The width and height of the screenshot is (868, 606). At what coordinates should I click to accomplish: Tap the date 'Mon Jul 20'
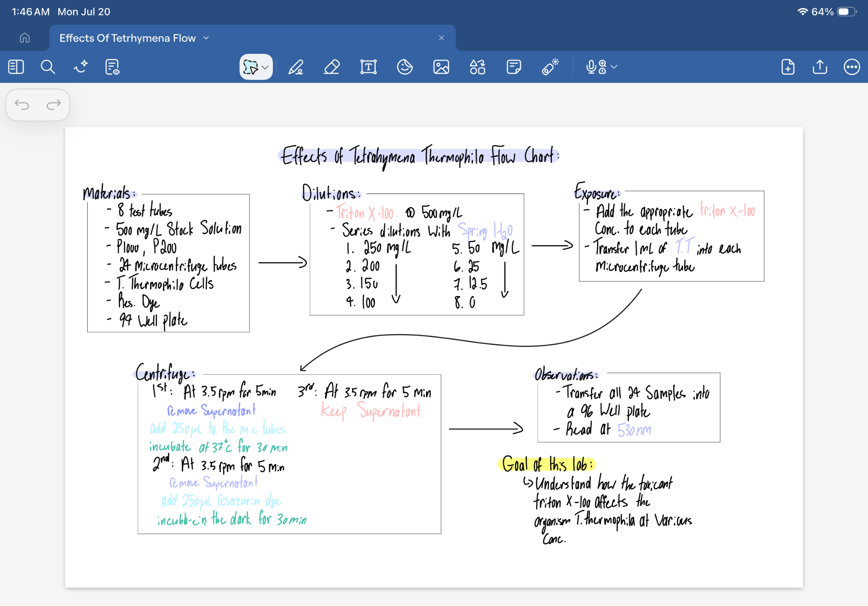(84, 12)
